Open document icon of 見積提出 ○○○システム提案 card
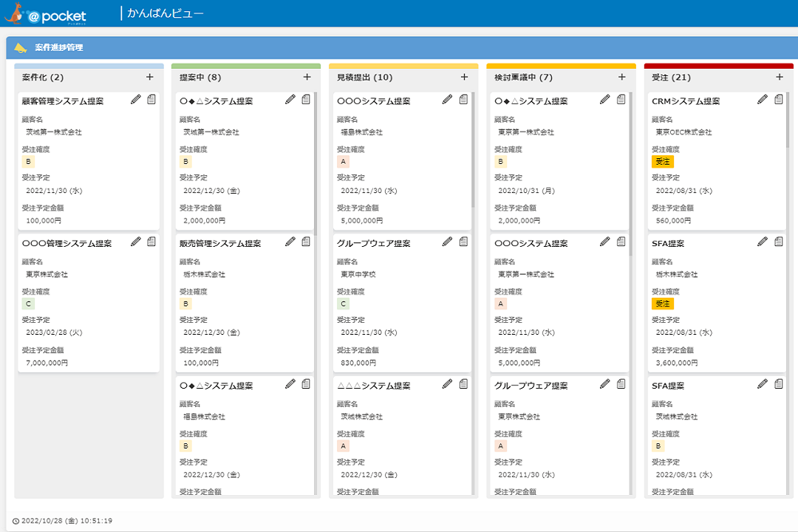Image resolution: width=798 pixels, height=532 pixels. (x=463, y=99)
